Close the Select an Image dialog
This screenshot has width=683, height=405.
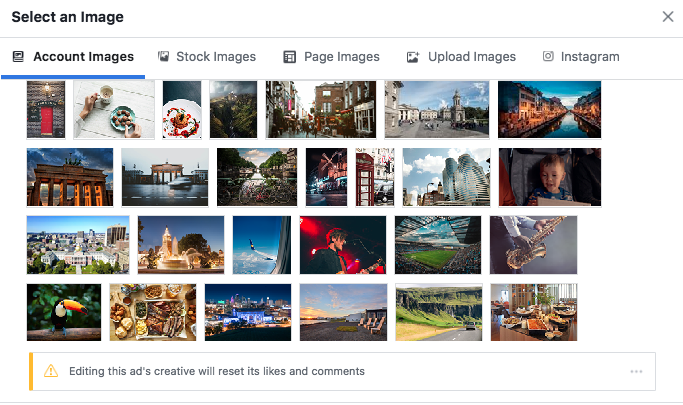[x=668, y=17]
